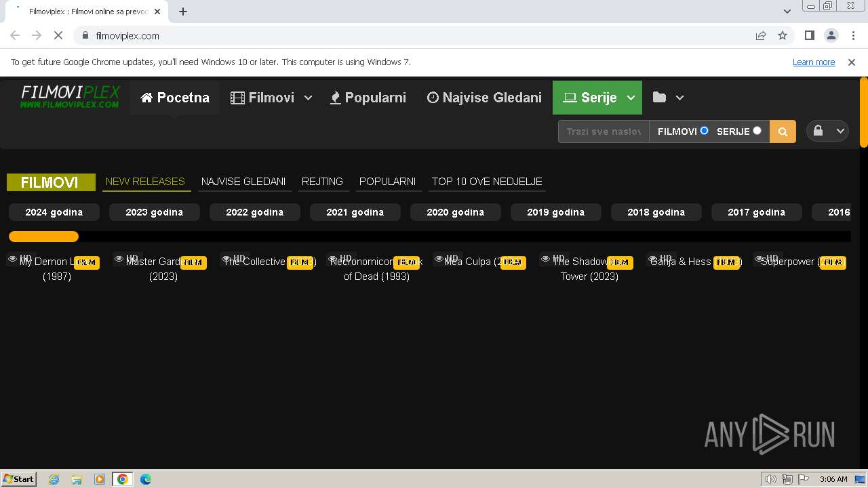868x488 pixels.
Task: Open The Shadow Tower (2023) movie
Action: [x=589, y=269]
